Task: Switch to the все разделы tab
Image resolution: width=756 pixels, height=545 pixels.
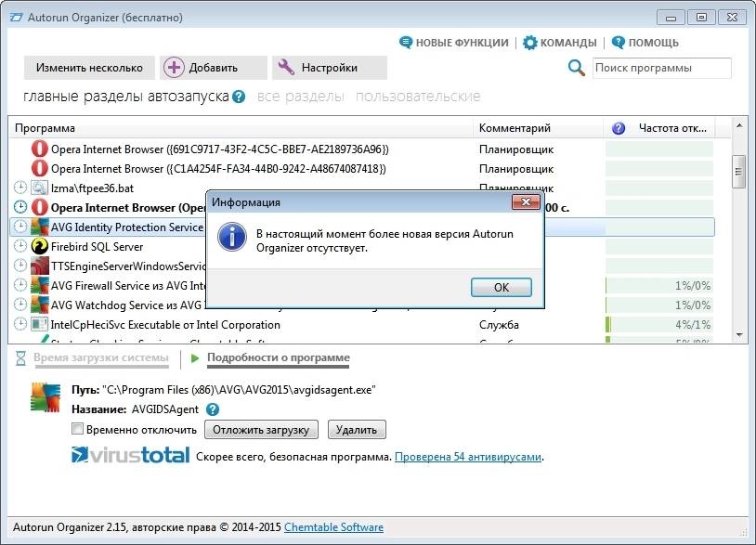Action: (x=300, y=97)
